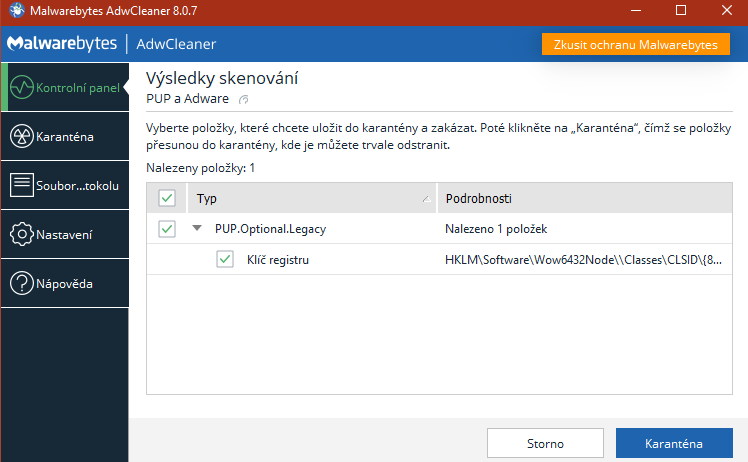Image resolution: width=748 pixels, height=462 pixels.
Task: Click the Nastavení gear icon
Action: tap(20, 235)
